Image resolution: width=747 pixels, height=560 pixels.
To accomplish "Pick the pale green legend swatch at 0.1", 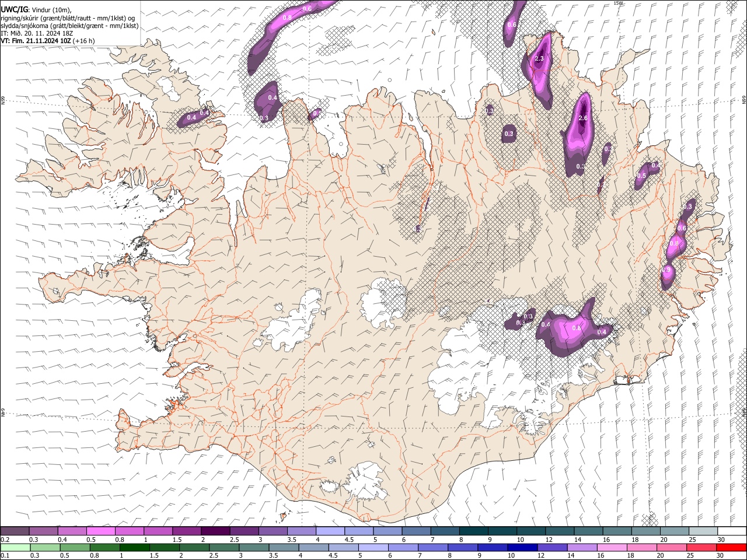I will [15, 547].
